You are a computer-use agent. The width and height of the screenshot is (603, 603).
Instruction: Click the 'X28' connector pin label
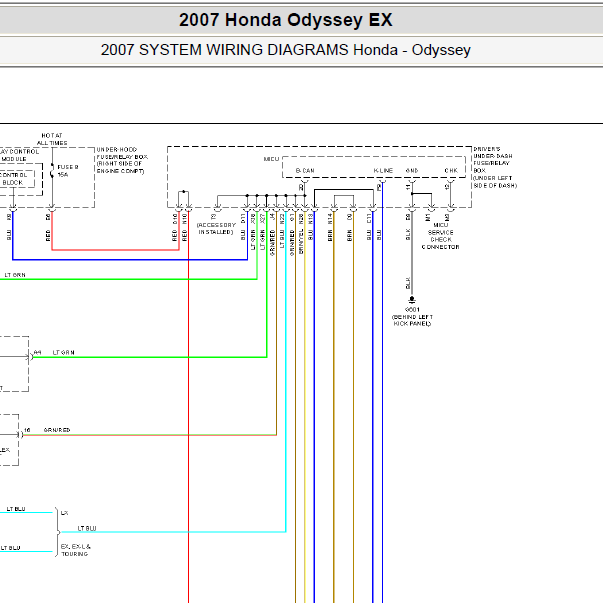pos(253,219)
